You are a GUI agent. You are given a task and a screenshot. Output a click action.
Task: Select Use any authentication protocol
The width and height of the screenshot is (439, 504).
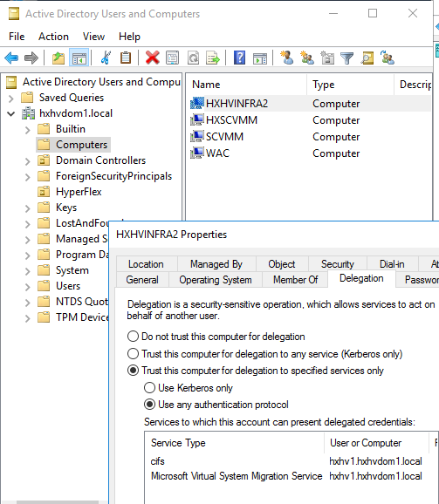pyautogui.click(x=149, y=405)
